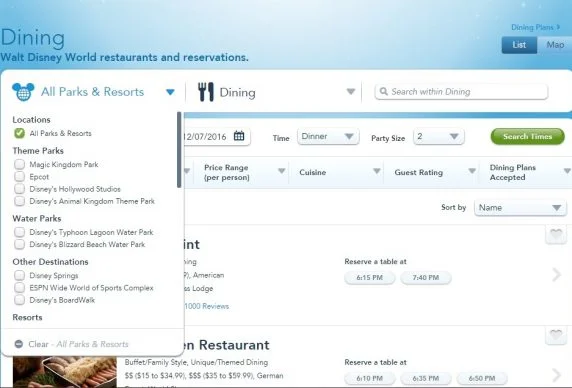Expand the Dining category dropdown

tap(351, 92)
